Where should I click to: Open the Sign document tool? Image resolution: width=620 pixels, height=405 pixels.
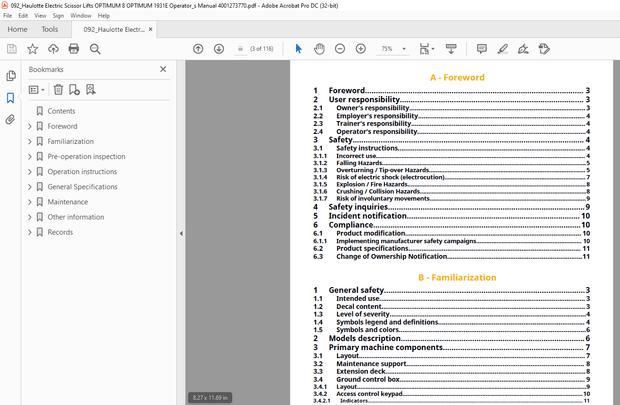coord(523,49)
